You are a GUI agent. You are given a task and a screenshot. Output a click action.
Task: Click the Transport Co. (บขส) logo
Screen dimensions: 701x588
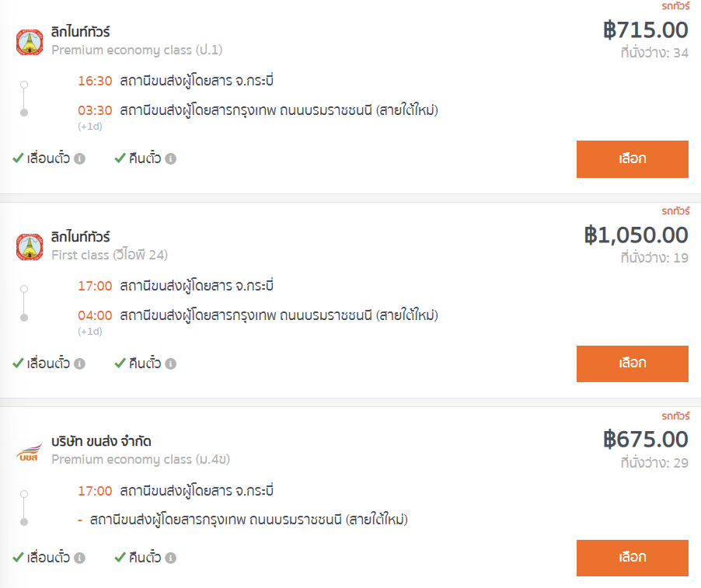[30, 452]
